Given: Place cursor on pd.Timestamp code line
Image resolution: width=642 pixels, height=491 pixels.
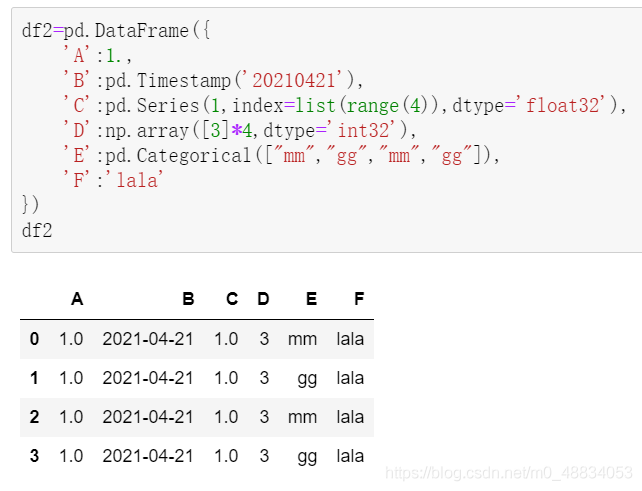Looking at the screenshot, I should click(x=212, y=80).
